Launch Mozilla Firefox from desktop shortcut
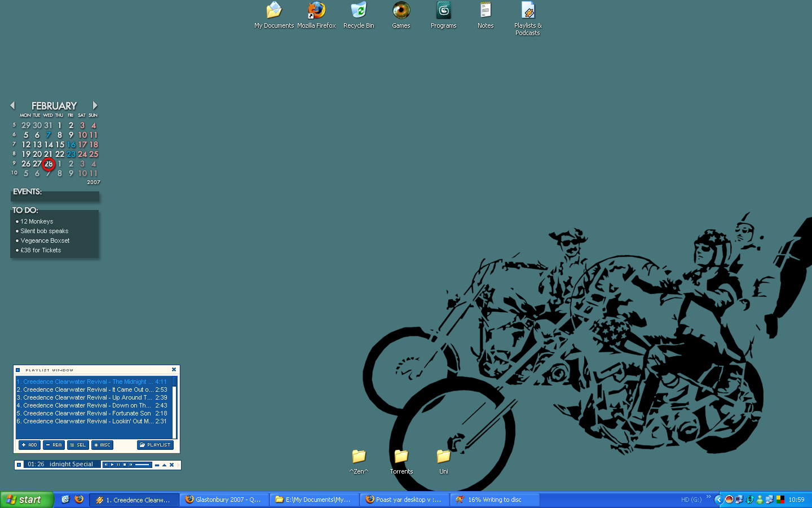The width and height of the screenshot is (812, 508). click(316, 15)
